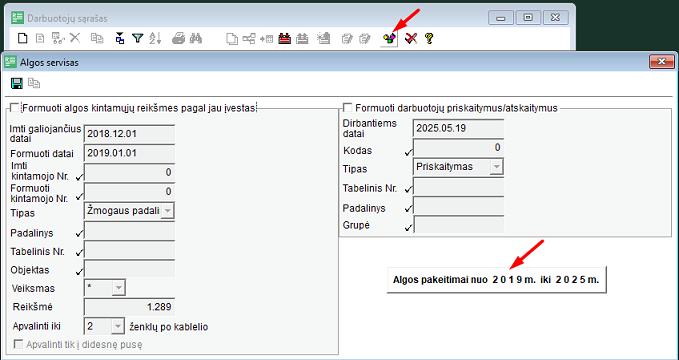This screenshot has height=360, width=679.
Task: Save with the floppy disk icon in Algos servisas
Action: [x=16, y=83]
